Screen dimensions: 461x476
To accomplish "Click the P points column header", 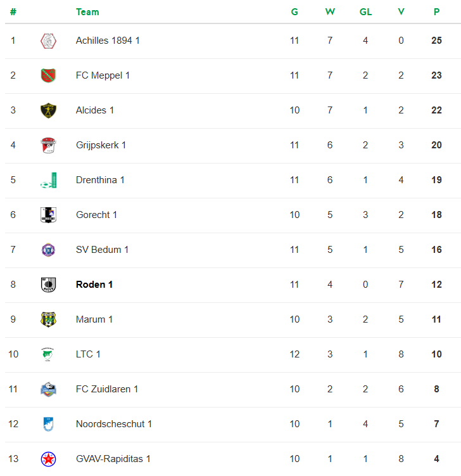I will pos(436,12).
